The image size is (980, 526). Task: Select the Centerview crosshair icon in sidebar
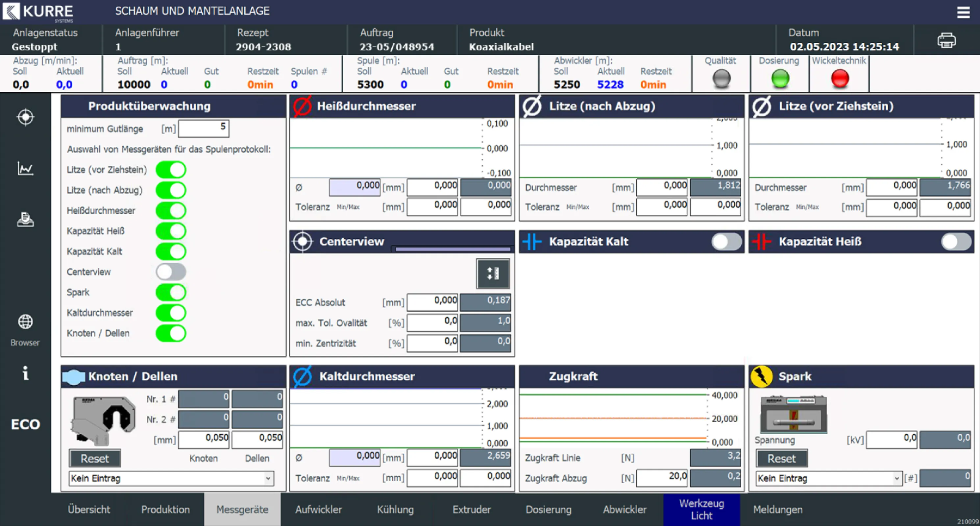pyautogui.click(x=25, y=117)
